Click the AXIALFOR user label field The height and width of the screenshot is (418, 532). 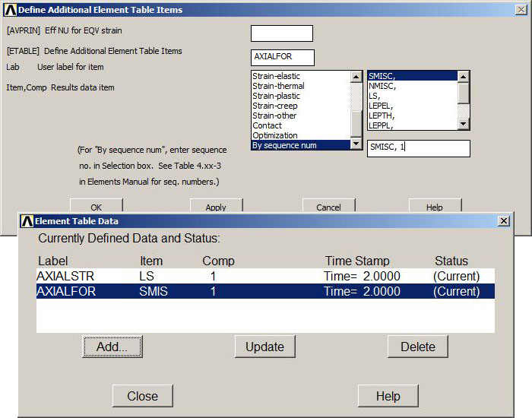point(282,57)
